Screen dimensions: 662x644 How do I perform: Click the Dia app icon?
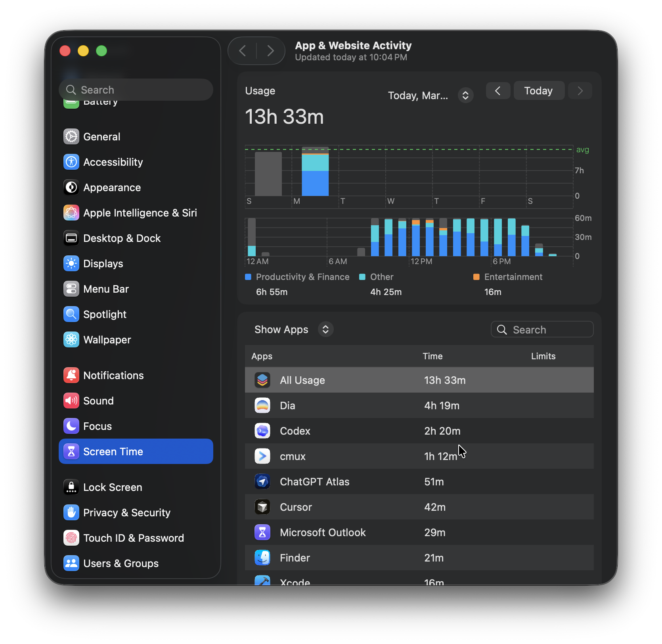click(x=262, y=406)
